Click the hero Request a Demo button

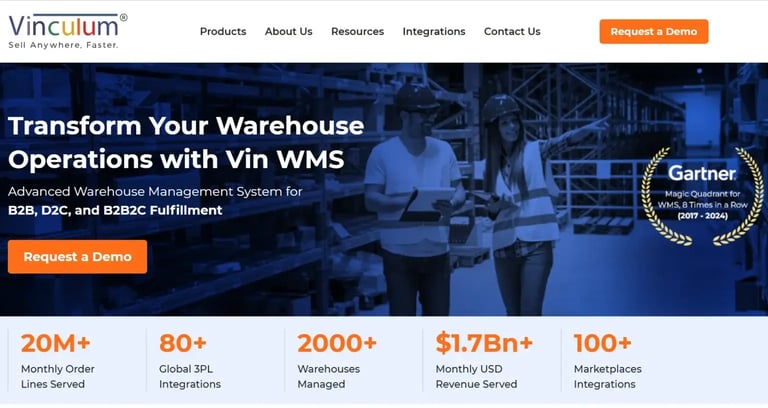[77, 257]
